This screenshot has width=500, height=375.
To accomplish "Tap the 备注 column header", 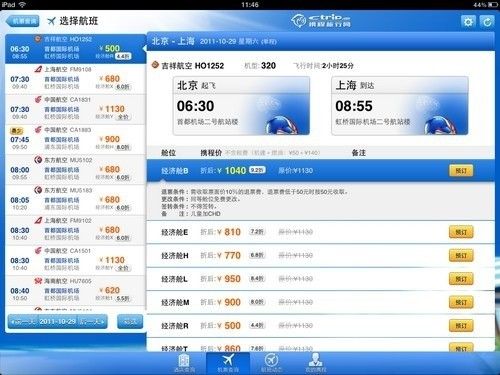I will (x=359, y=153).
